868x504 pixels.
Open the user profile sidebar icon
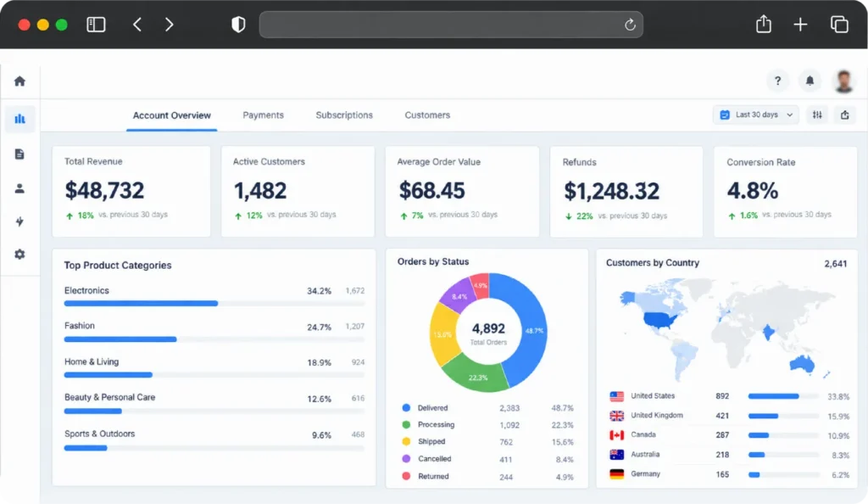point(19,189)
